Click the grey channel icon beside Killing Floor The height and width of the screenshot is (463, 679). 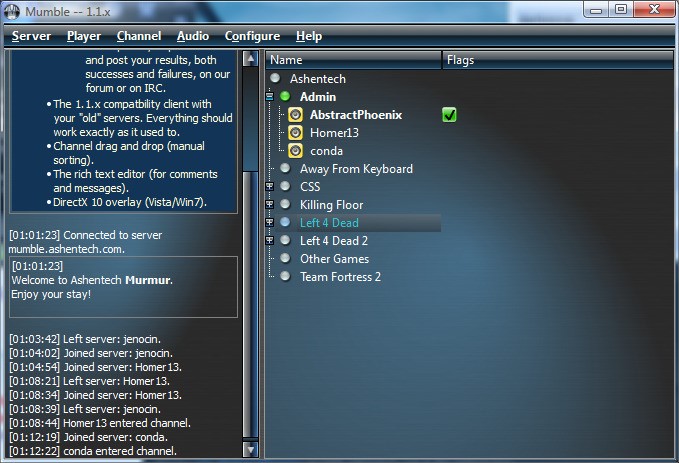coord(285,204)
